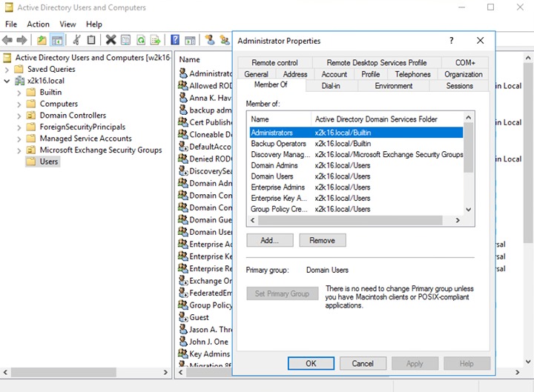Click the group list scroll down arrow
This screenshot has height=392, width=534.
pyautogui.click(x=468, y=210)
